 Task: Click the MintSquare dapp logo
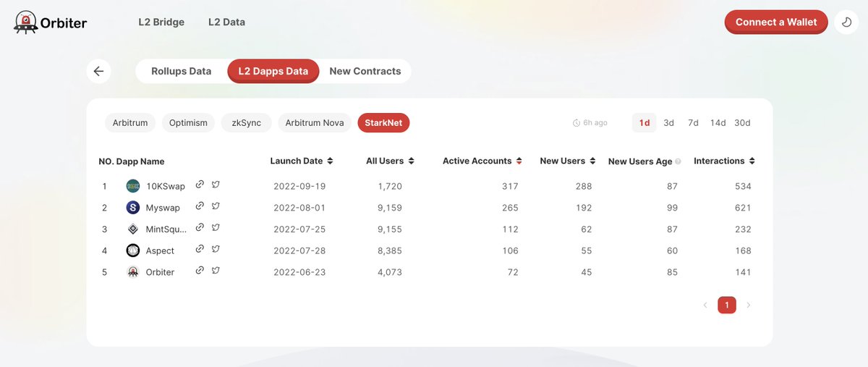132,229
